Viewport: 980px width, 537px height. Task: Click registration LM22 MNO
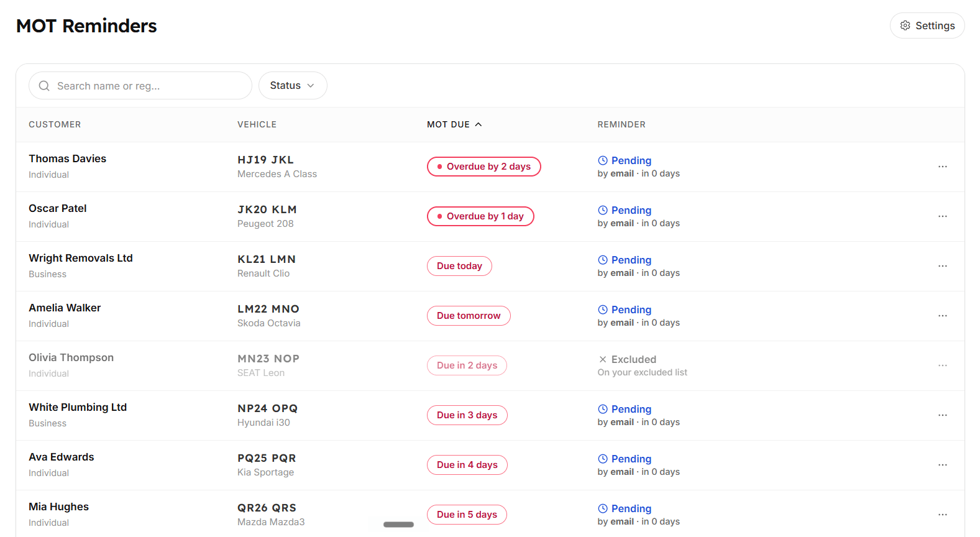point(268,309)
